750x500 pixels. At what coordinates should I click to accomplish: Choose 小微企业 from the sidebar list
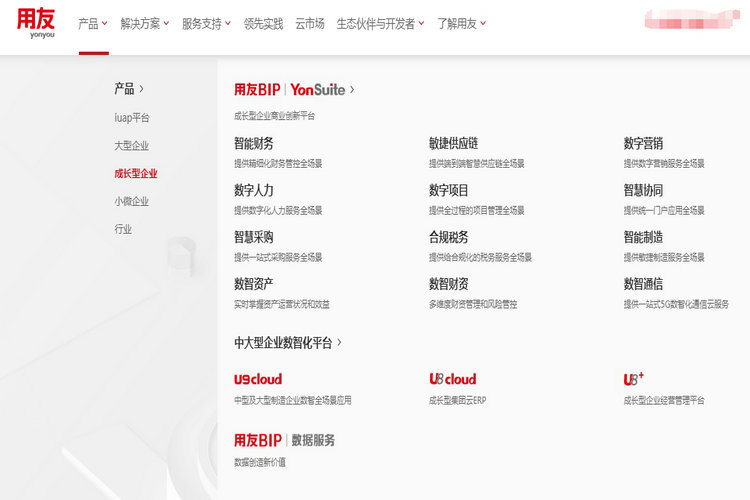pos(131,201)
